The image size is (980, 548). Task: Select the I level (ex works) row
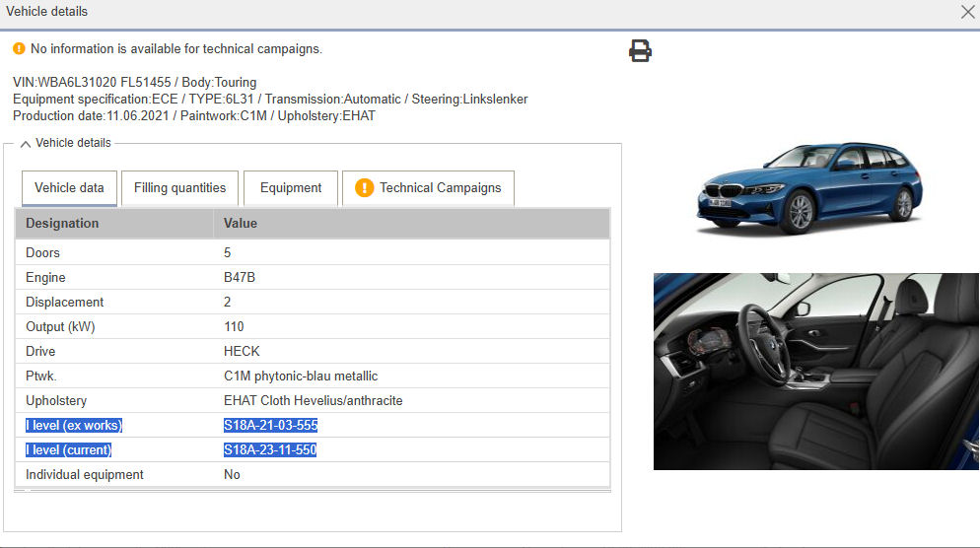(x=74, y=425)
